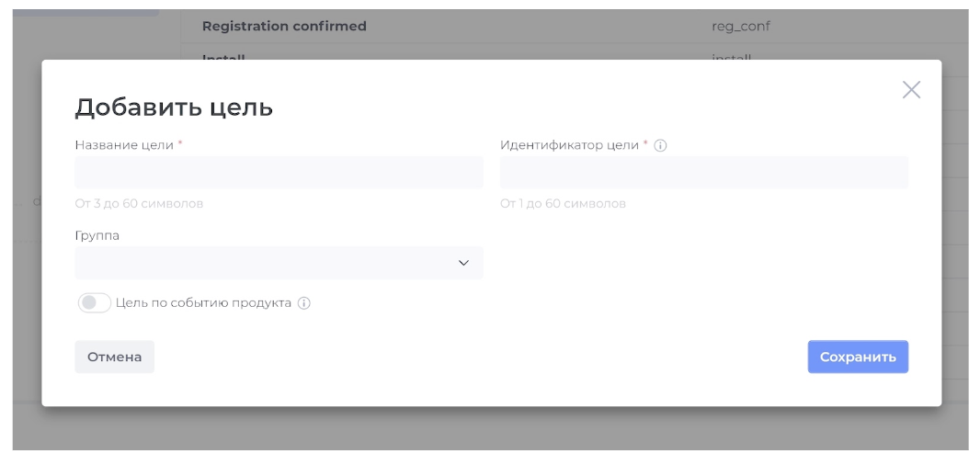Click the Сохранить button
The width and height of the screenshot is (980, 465).
click(x=858, y=357)
